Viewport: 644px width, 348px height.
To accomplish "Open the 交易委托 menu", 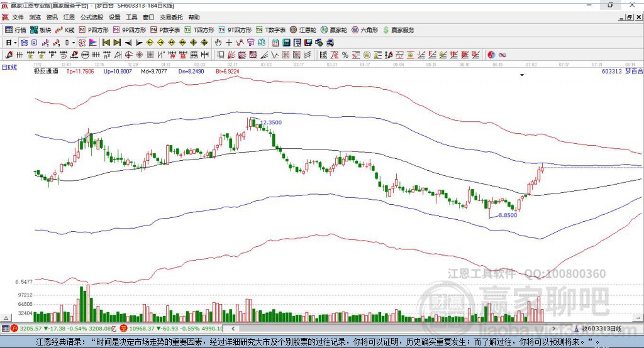I will (x=171, y=17).
